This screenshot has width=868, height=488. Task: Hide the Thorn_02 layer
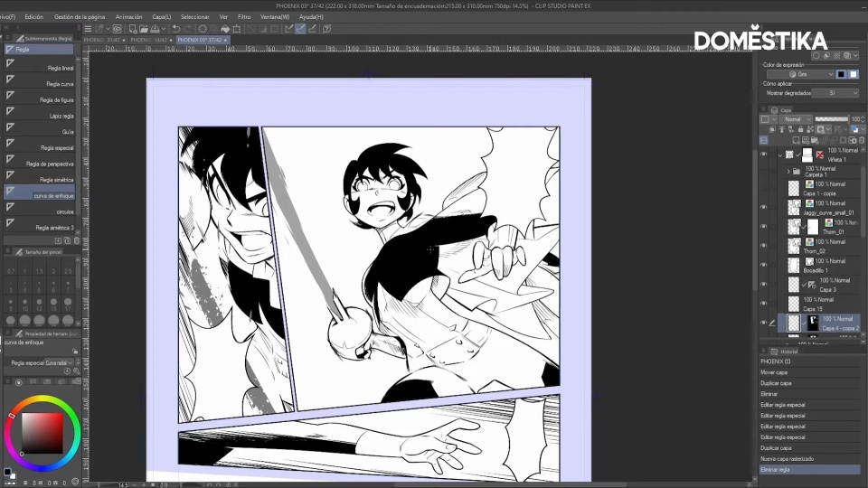click(x=763, y=246)
